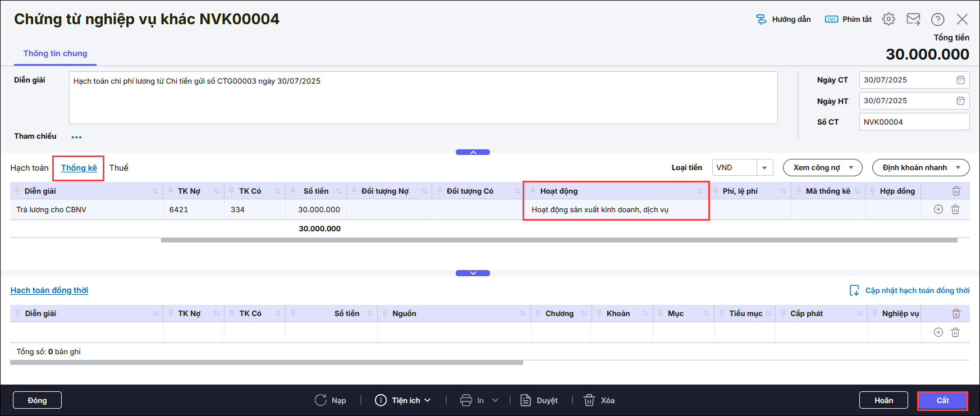The height and width of the screenshot is (416, 980).
Task: Toggle sort on the TK Nợ column
Action: pyautogui.click(x=216, y=191)
